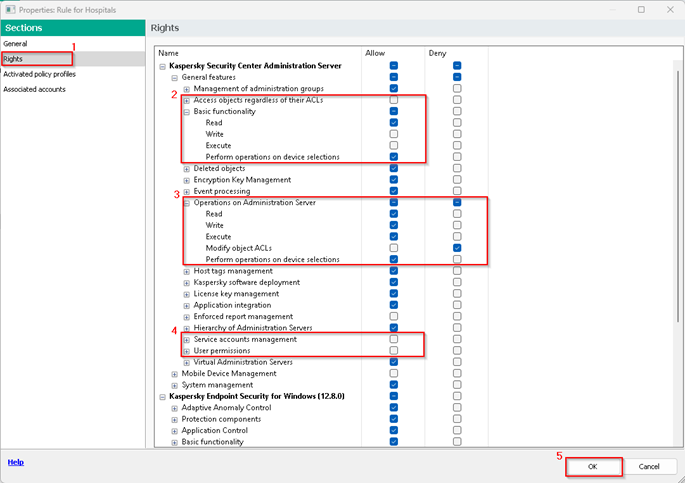The image size is (685, 483).
Task: Check Allow for Access objects regardless of their ACLs
Action: pos(394,100)
